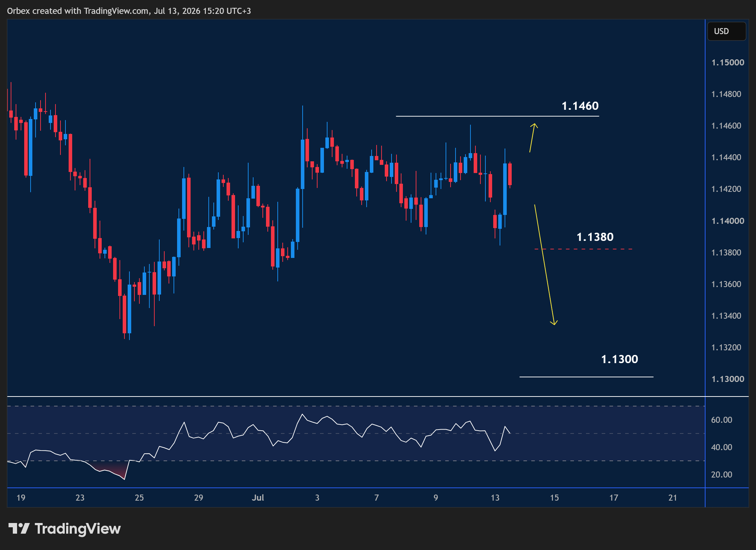
Task: Select the 1.1380 level label
Action: [x=595, y=237]
